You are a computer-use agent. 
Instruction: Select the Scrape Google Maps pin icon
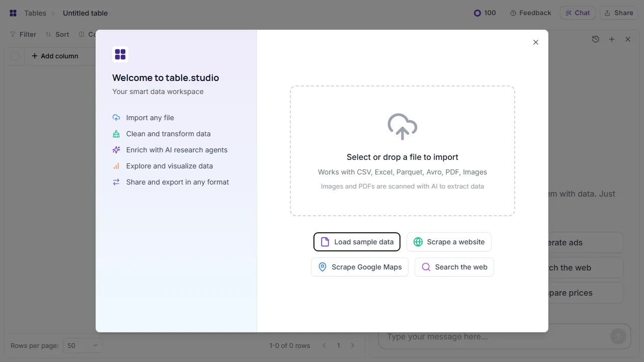(x=323, y=267)
